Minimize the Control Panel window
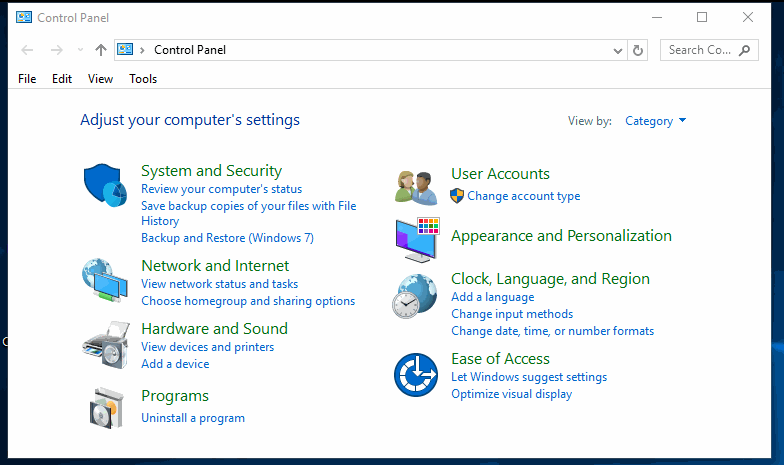Screen dimensions: 784x465 click(x=657, y=18)
